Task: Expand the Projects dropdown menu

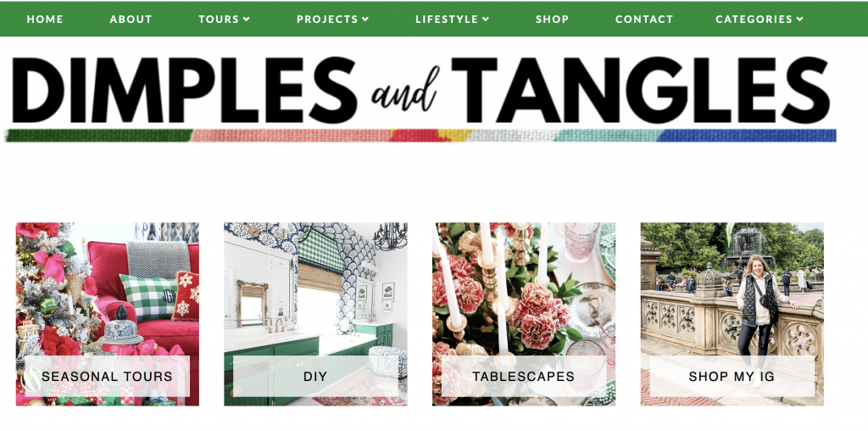Action: pyautogui.click(x=332, y=19)
